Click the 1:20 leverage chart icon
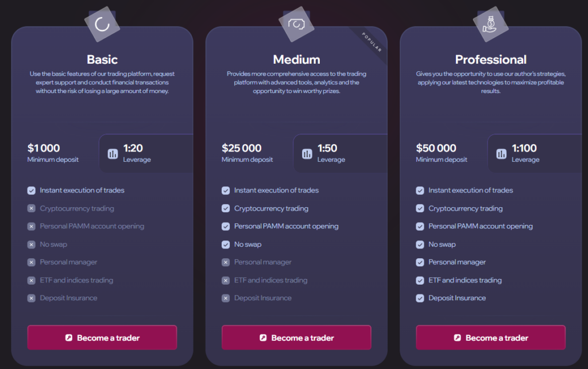 click(x=113, y=154)
